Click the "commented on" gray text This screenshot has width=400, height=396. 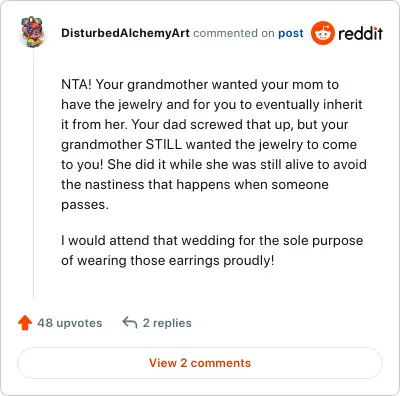pyautogui.click(x=234, y=33)
